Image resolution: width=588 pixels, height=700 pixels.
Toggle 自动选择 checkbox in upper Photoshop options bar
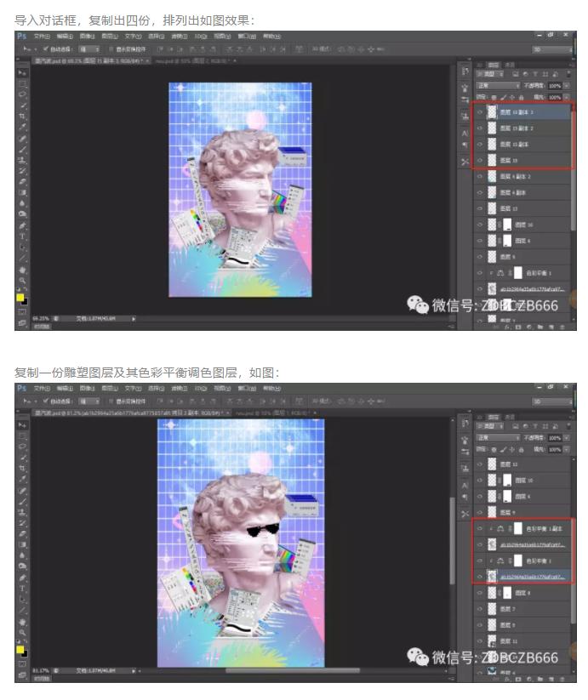click(x=46, y=49)
